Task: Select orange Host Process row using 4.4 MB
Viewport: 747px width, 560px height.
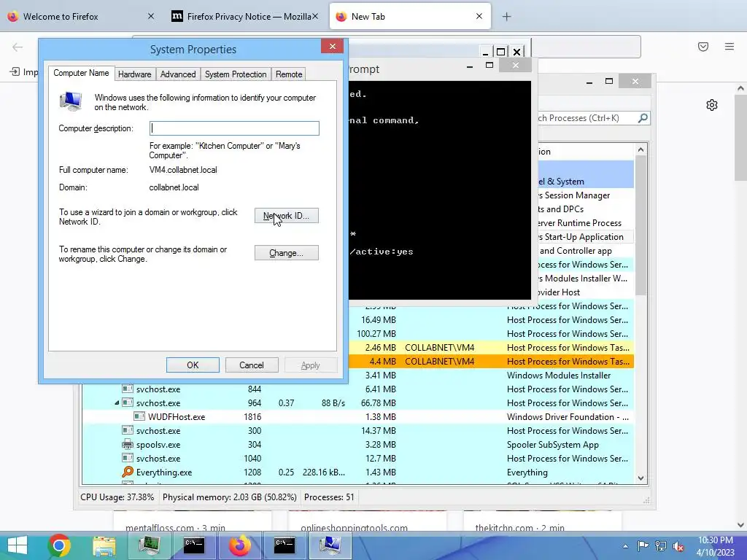Action: [491, 362]
